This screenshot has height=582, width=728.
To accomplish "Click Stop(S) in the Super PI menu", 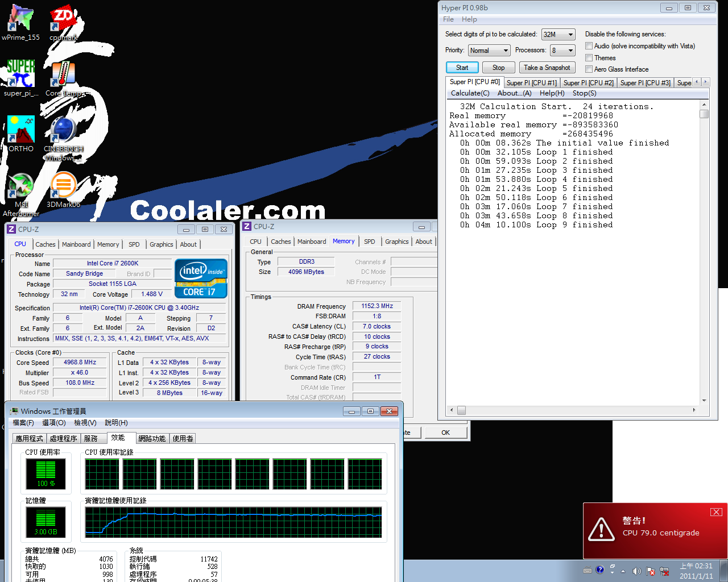I will 584,93.
